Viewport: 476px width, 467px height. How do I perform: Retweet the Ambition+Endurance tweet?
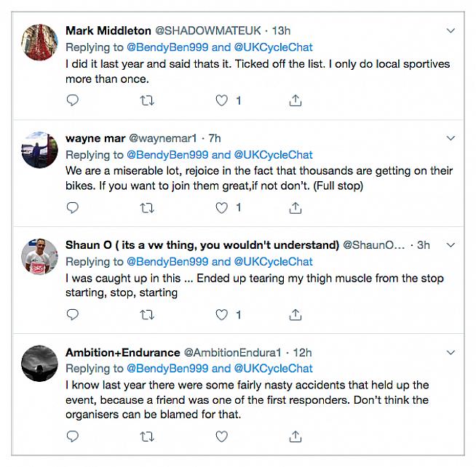point(147,436)
